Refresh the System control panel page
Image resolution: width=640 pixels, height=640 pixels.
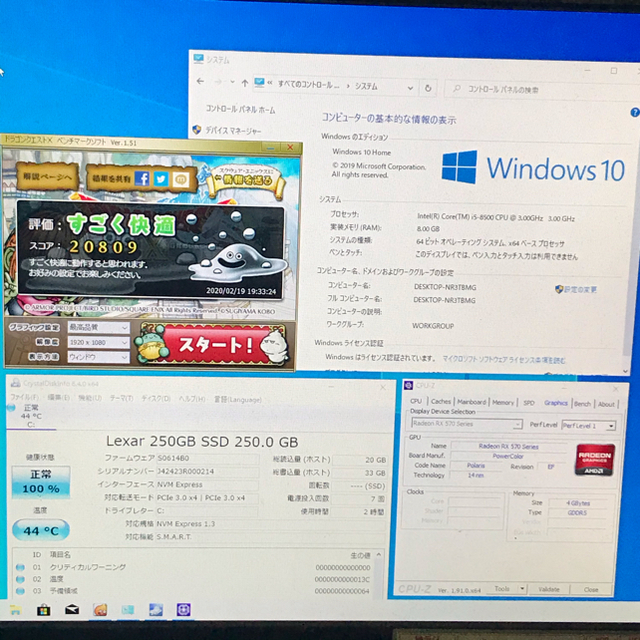(428, 88)
